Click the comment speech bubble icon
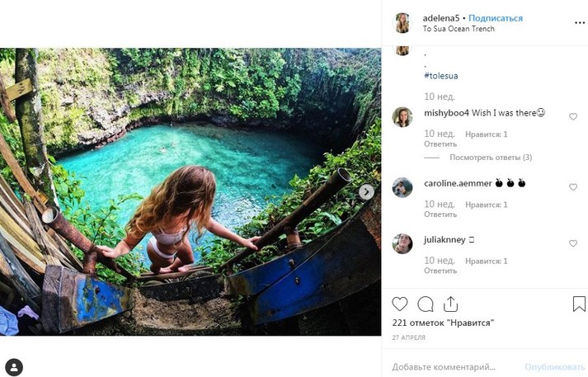588x377 pixels. [425, 304]
